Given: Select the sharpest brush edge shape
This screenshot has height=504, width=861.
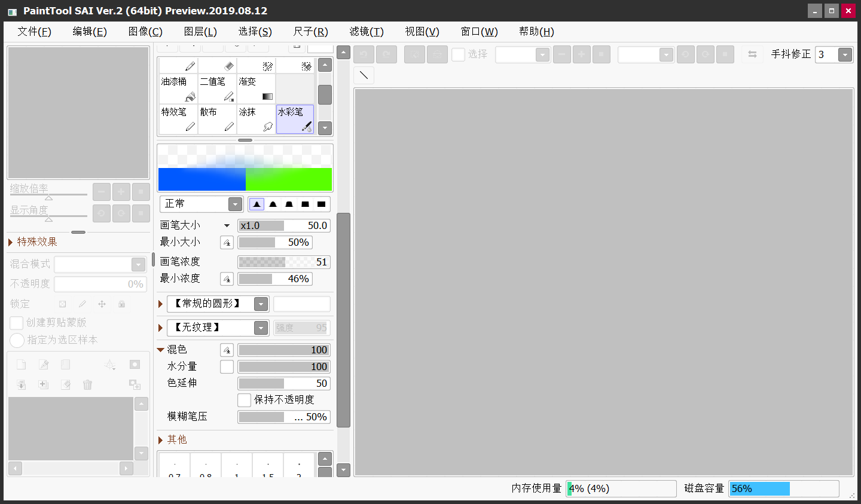Looking at the screenshot, I should point(257,204).
